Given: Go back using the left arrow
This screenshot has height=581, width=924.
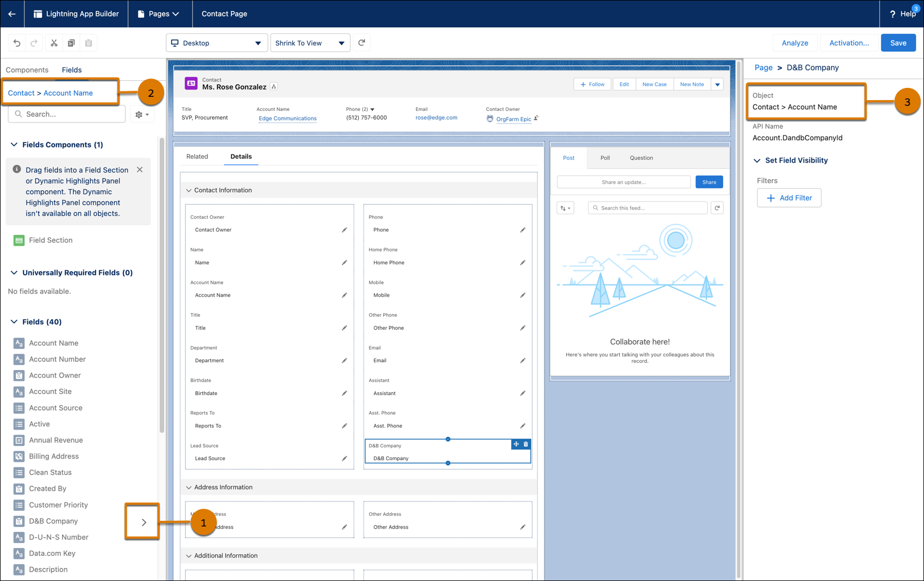Looking at the screenshot, I should [x=12, y=14].
